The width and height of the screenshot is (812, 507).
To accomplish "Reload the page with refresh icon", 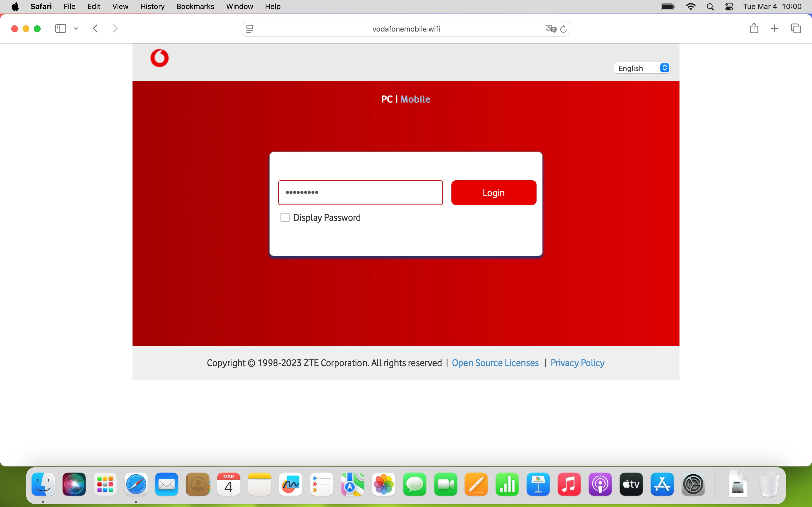I will click(564, 29).
